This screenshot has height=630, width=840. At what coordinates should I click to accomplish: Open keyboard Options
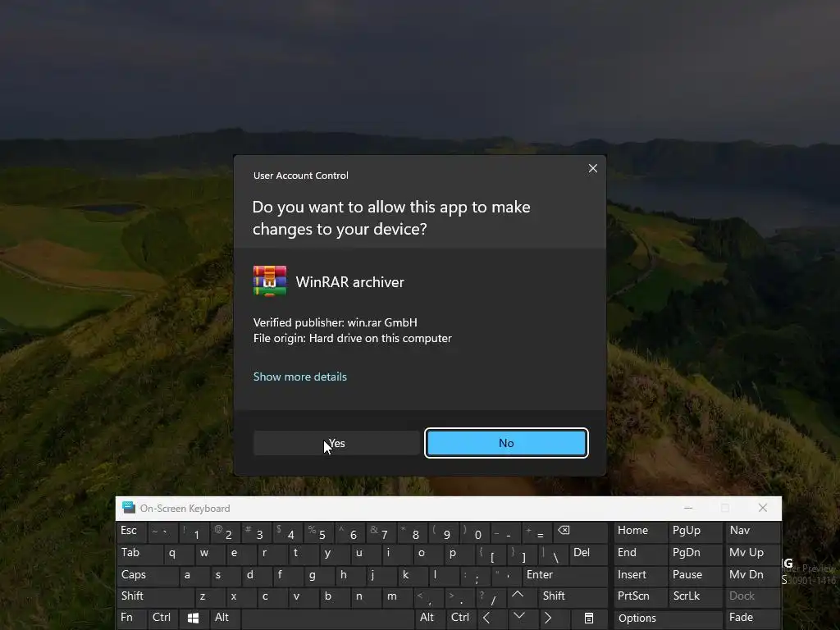pyautogui.click(x=668, y=619)
